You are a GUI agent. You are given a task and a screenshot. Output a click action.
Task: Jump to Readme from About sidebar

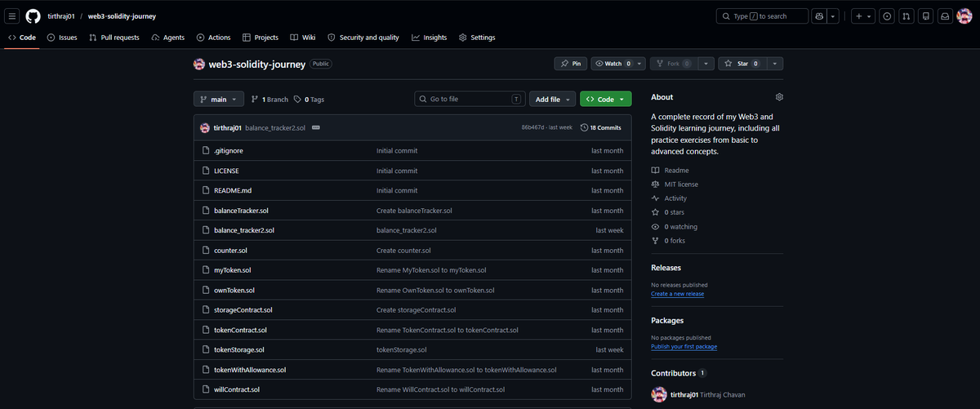[670, 171]
